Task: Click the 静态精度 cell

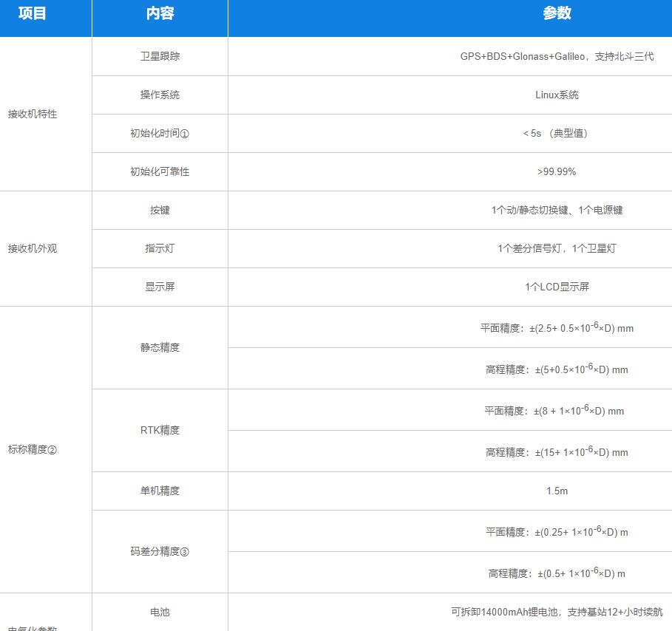Action: [160, 347]
